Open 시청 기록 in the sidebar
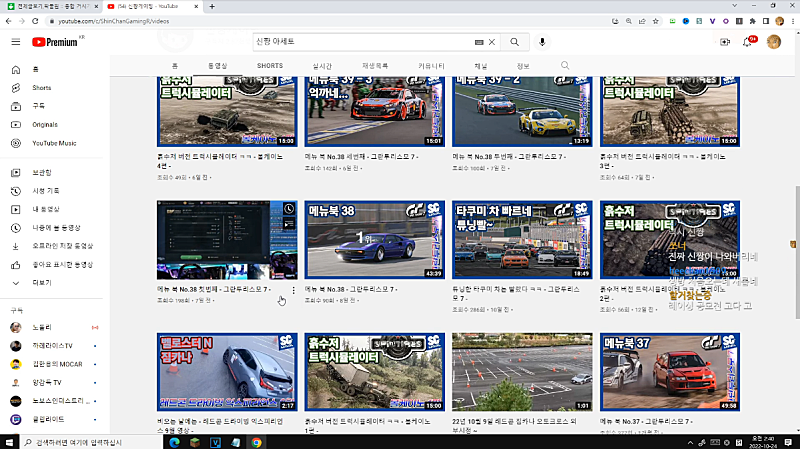The width and height of the screenshot is (800, 449). pyautogui.click(x=46, y=190)
